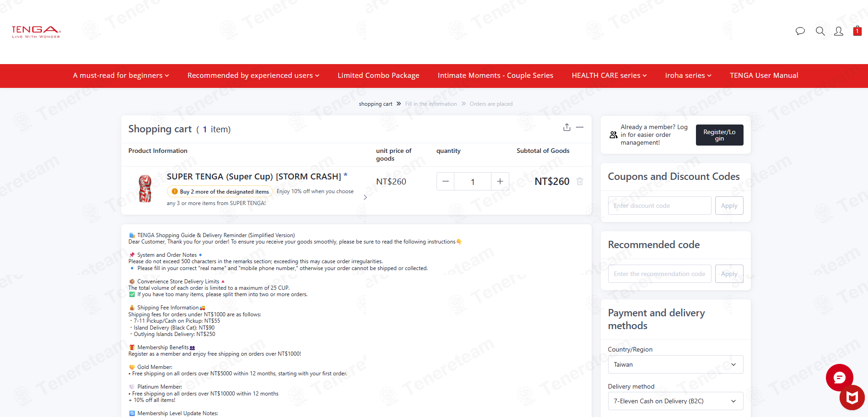This screenshot has width=868, height=417.
Task: Delete STORM CRASH item with trash icon
Action: coord(580,181)
